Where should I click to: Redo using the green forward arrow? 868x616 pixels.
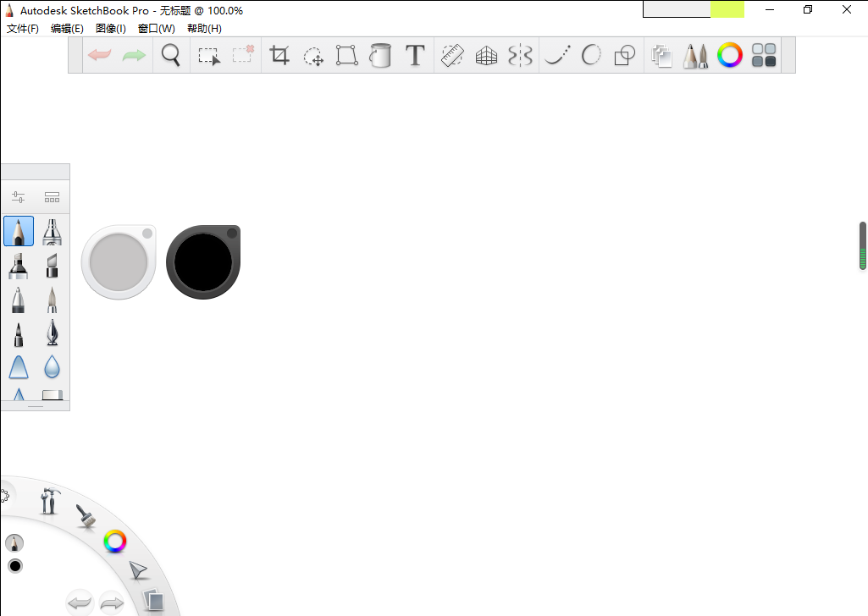click(x=133, y=55)
